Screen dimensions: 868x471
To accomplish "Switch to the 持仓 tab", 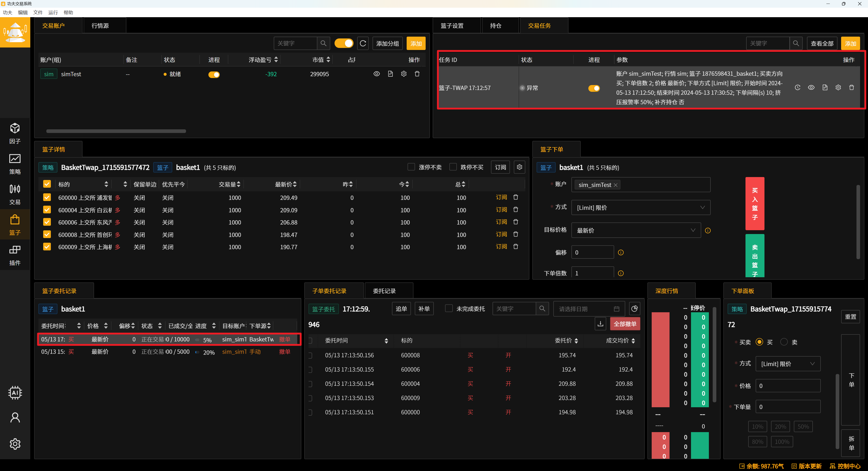I will click(x=496, y=26).
